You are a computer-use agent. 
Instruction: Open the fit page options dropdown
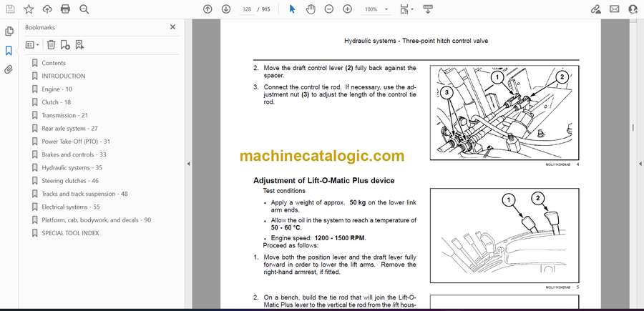pos(406,9)
